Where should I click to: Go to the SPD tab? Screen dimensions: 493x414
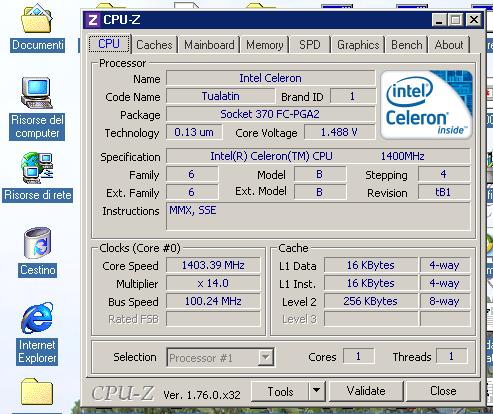click(310, 45)
